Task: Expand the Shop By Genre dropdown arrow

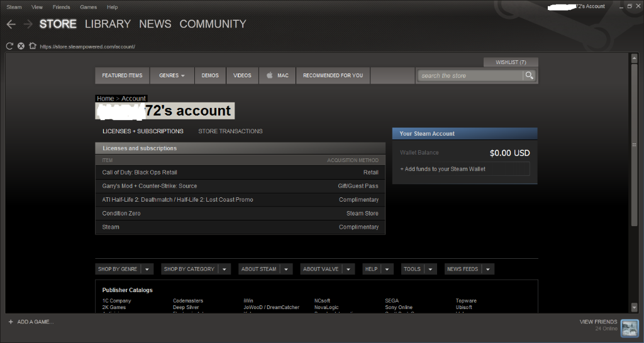Action: pos(147,269)
